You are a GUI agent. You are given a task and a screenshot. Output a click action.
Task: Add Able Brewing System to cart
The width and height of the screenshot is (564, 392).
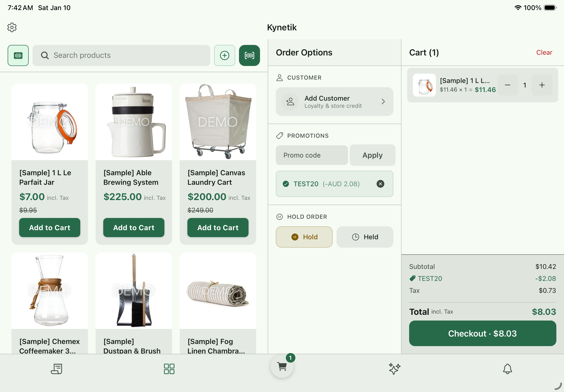coord(134,228)
